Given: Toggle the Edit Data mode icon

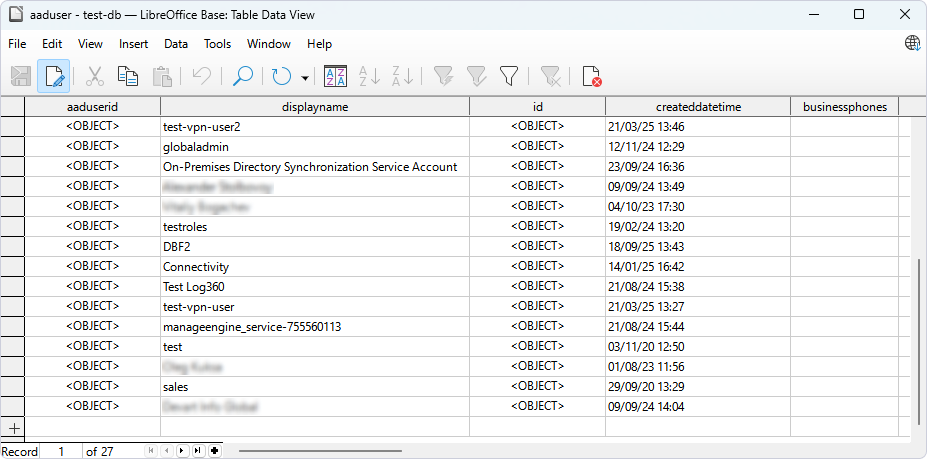Looking at the screenshot, I should pos(53,76).
